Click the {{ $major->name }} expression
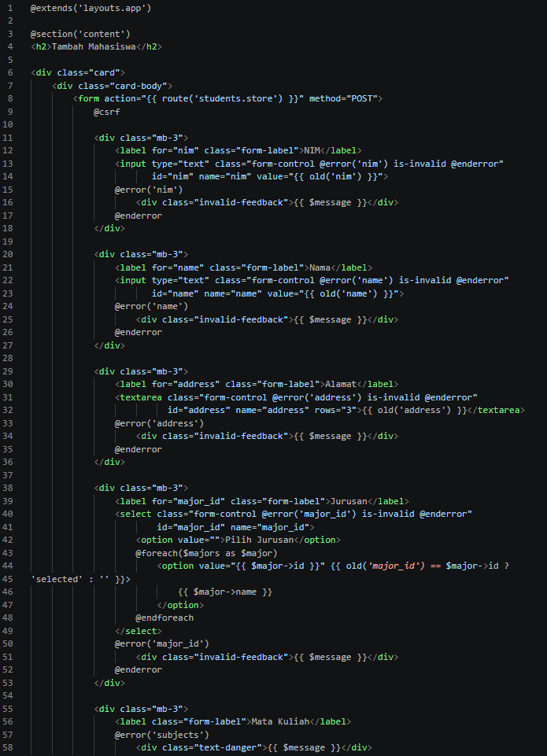This screenshot has width=547, height=756. (225, 592)
